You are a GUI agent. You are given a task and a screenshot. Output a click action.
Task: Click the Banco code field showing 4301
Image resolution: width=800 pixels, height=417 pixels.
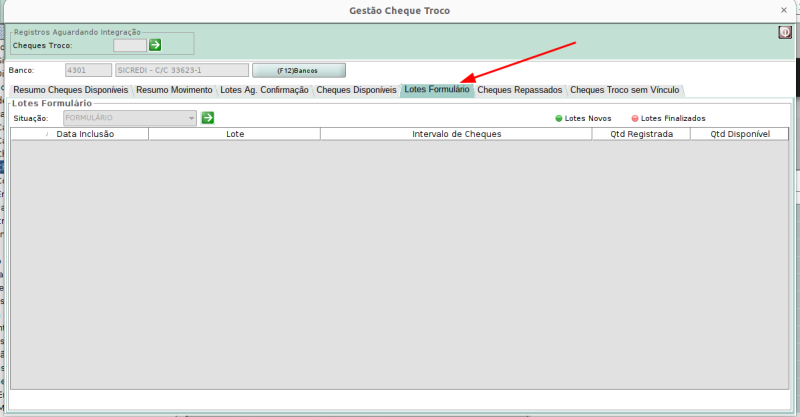[87, 71]
